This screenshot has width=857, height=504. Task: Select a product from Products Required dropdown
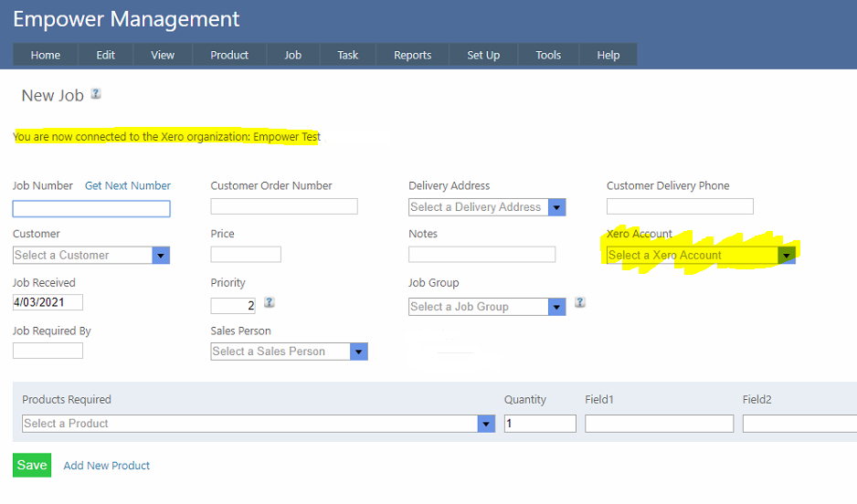tap(258, 424)
